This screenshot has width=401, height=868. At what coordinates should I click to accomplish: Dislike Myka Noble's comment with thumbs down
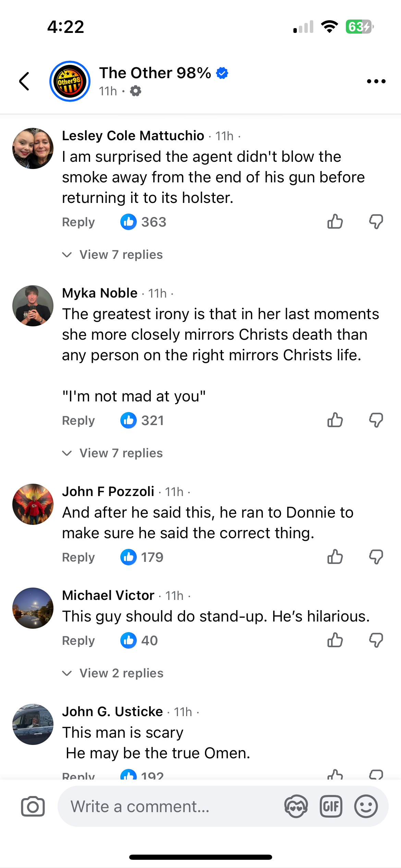click(376, 420)
